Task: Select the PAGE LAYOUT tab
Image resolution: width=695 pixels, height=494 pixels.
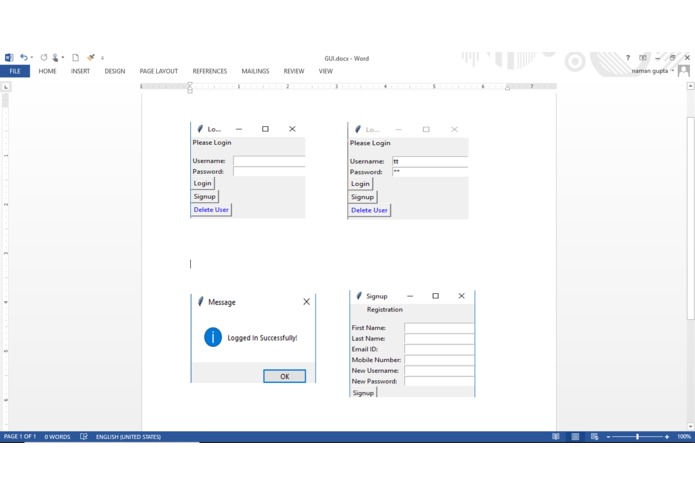Action: pos(159,71)
